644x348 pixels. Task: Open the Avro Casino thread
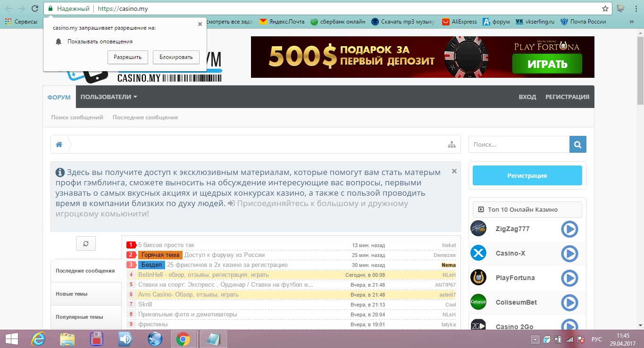pos(188,295)
